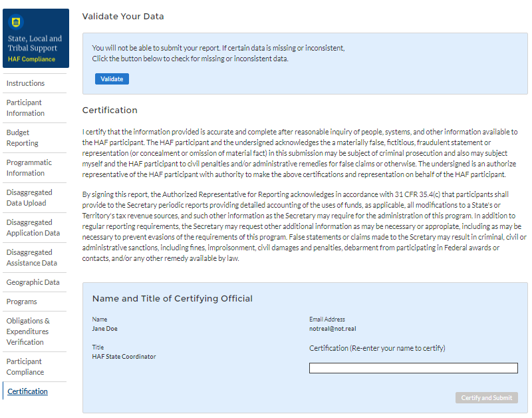532x418 pixels.
Task: Click the HAF Compliance banner text
Action: coord(31,59)
